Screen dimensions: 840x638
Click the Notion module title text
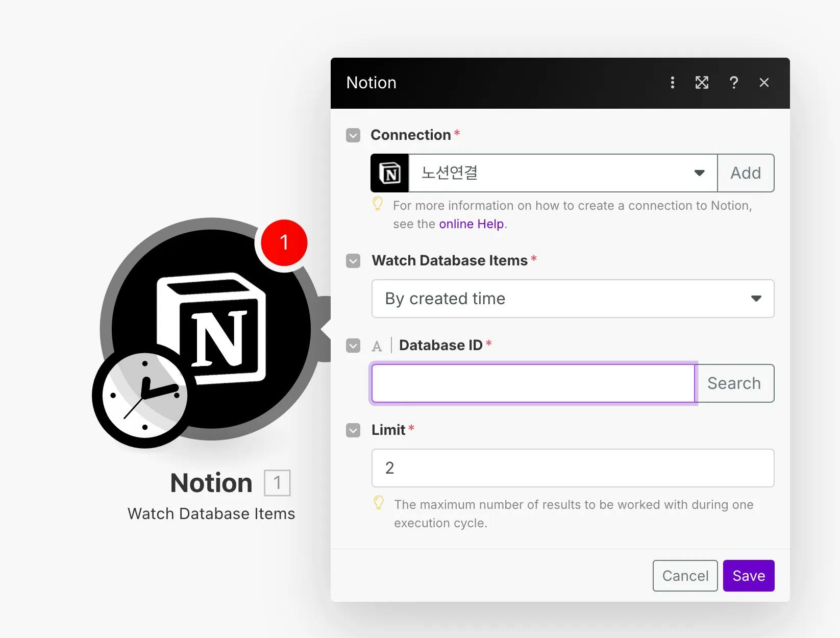pyautogui.click(x=211, y=483)
